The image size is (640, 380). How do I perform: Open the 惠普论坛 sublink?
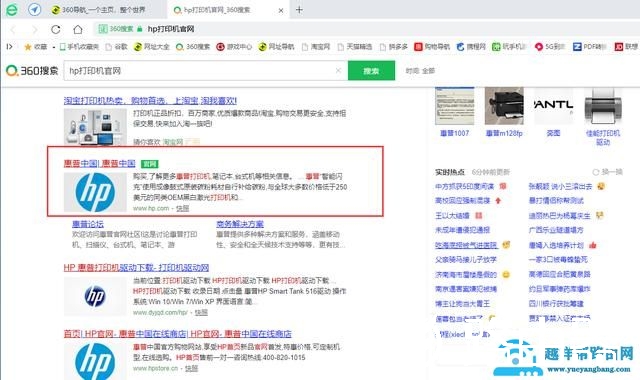[88, 224]
